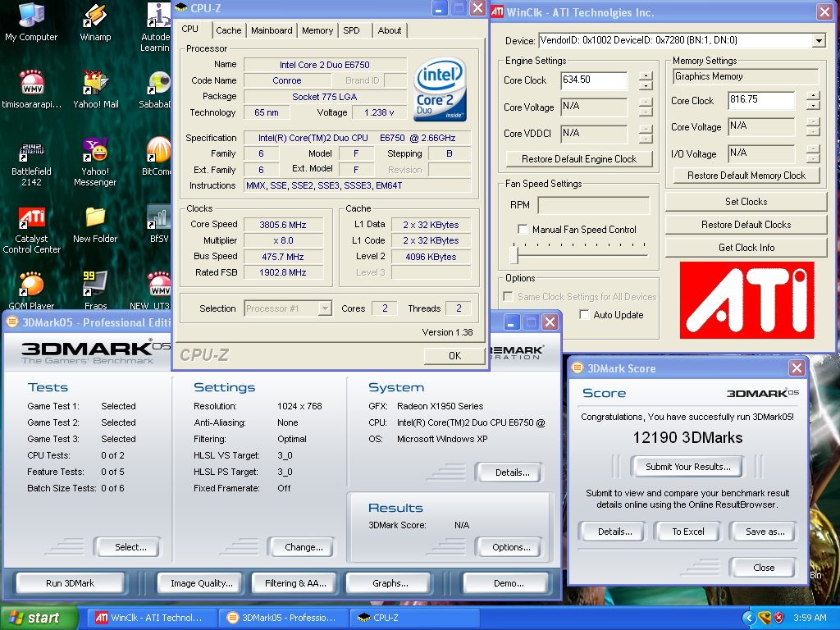The width and height of the screenshot is (840, 630).
Task: Open Filtering & AA settings in 3DMark05
Action: click(x=295, y=583)
